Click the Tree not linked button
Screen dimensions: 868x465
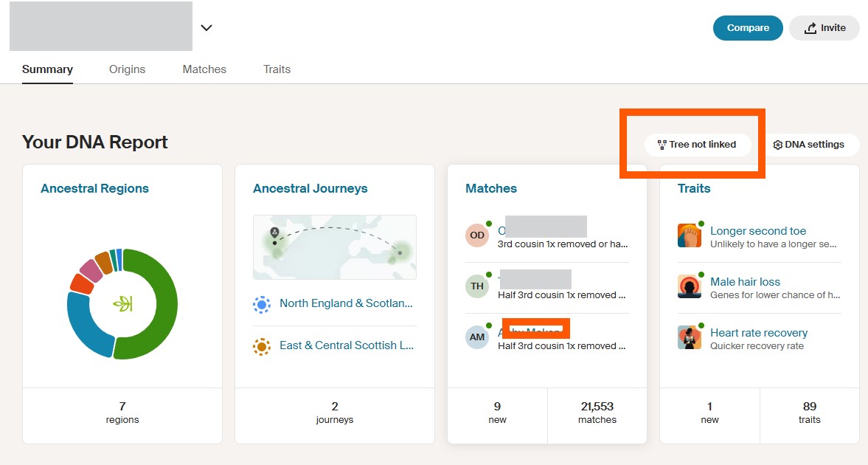click(697, 145)
